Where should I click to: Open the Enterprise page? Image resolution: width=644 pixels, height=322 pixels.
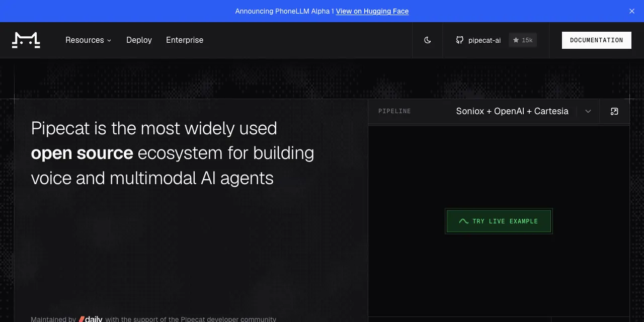point(185,40)
